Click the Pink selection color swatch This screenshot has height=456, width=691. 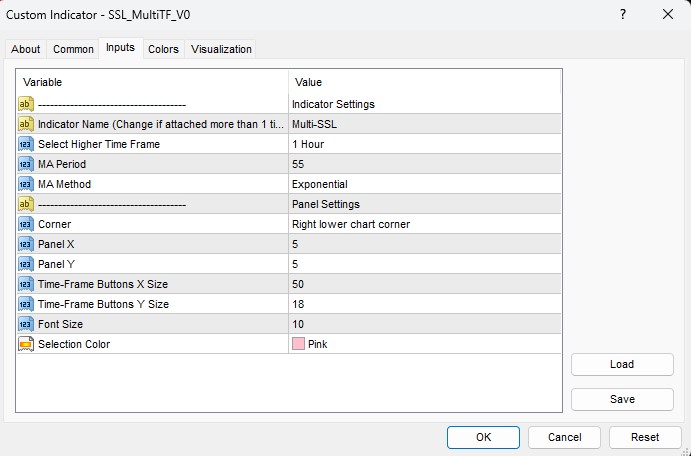click(x=298, y=344)
